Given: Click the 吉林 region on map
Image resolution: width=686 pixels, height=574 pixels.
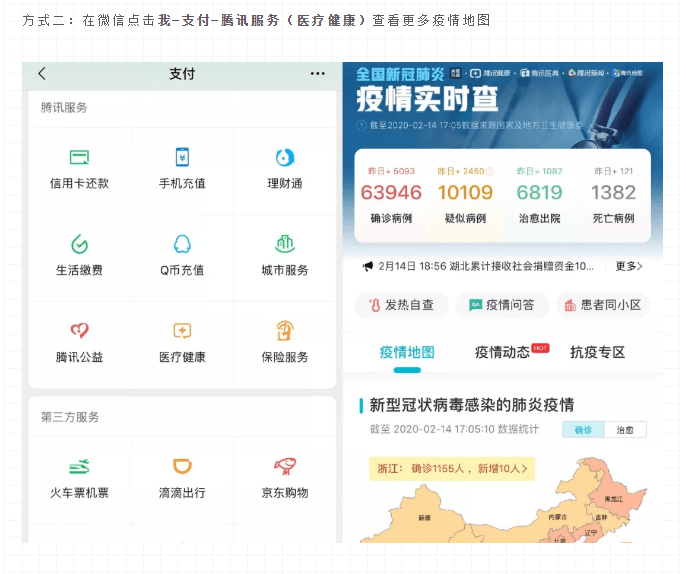Looking at the screenshot, I should pos(602,517).
